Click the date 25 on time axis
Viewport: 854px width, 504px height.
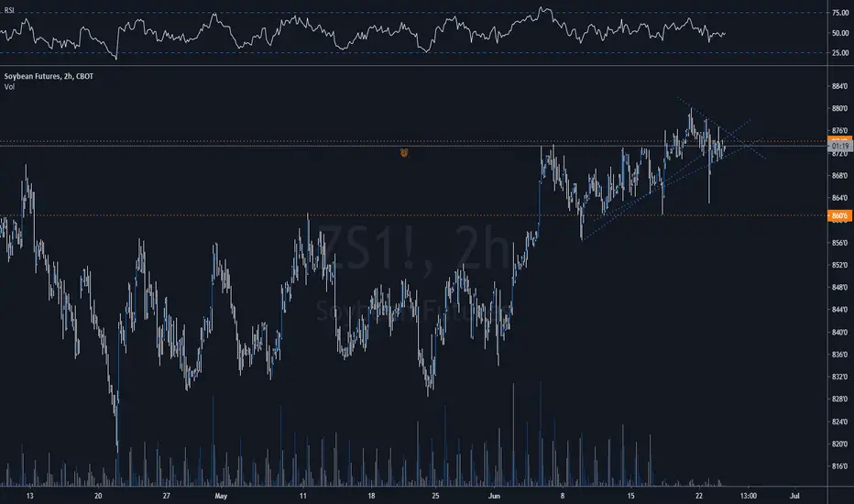436,496
